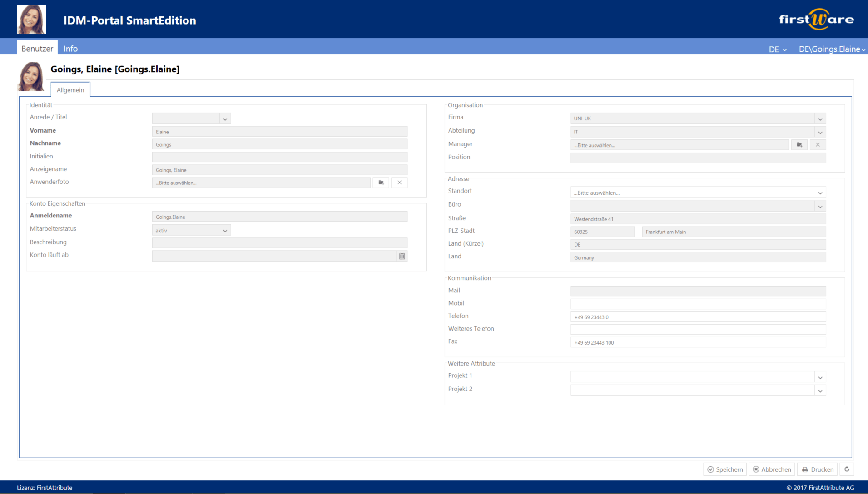
Task: Click the refresh icon button
Action: coord(847,469)
